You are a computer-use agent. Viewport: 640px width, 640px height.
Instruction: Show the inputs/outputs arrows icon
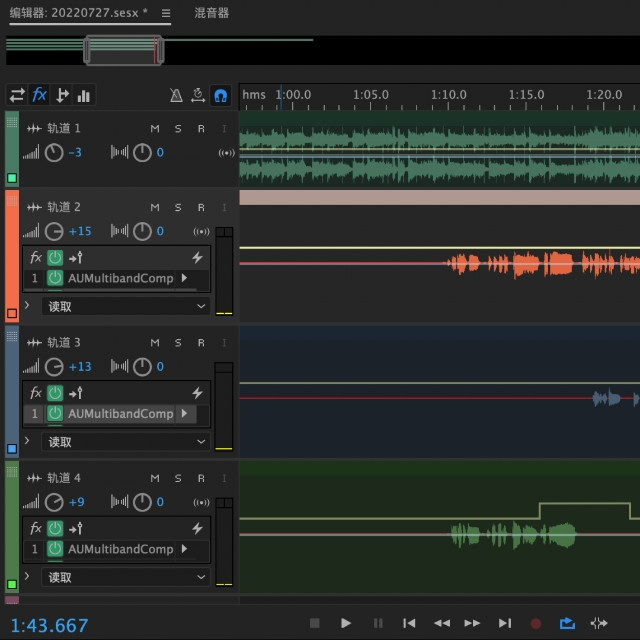tap(17, 96)
